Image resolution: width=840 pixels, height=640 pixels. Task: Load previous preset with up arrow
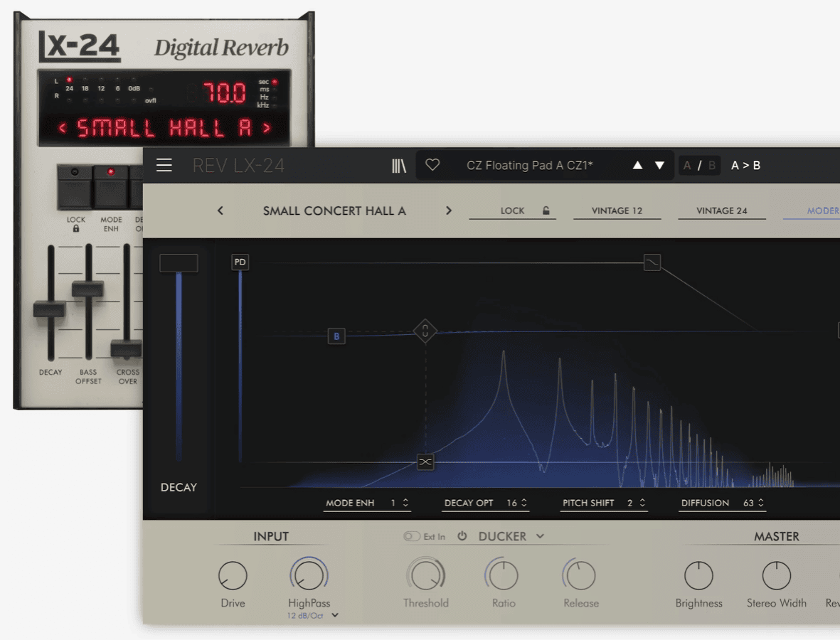tap(637, 165)
